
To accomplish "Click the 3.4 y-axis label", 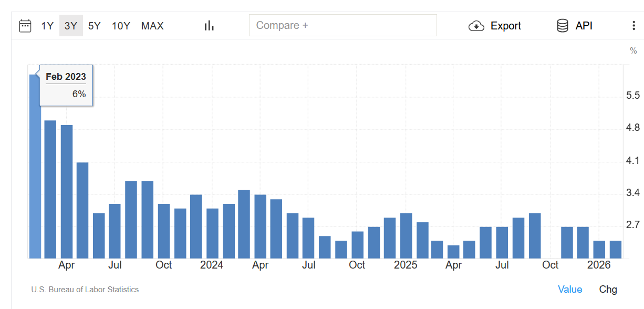I will (x=633, y=193).
